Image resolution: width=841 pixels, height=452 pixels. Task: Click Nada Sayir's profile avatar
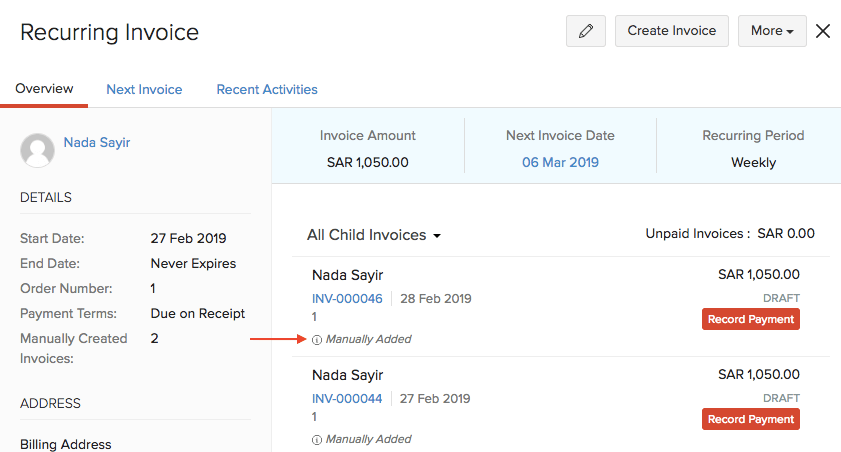pyautogui.click(x=38, y=149)
